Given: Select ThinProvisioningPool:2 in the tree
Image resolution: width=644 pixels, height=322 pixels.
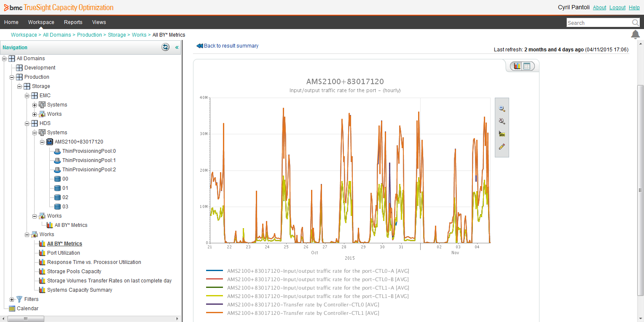Looking at the screenshot, I should point(89,170).
